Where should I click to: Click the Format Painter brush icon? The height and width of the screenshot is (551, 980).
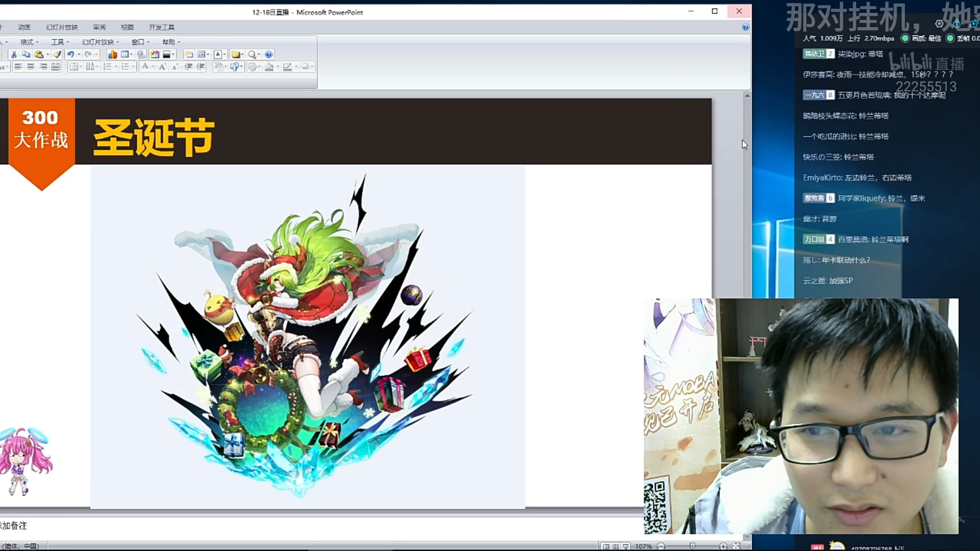pos(57,55)
